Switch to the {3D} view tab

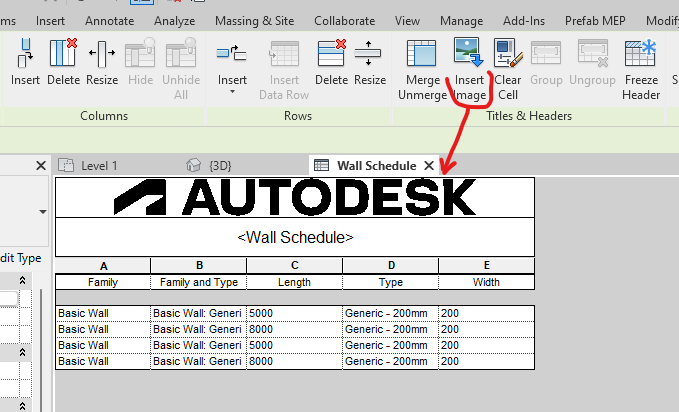[x=209, y=165]
